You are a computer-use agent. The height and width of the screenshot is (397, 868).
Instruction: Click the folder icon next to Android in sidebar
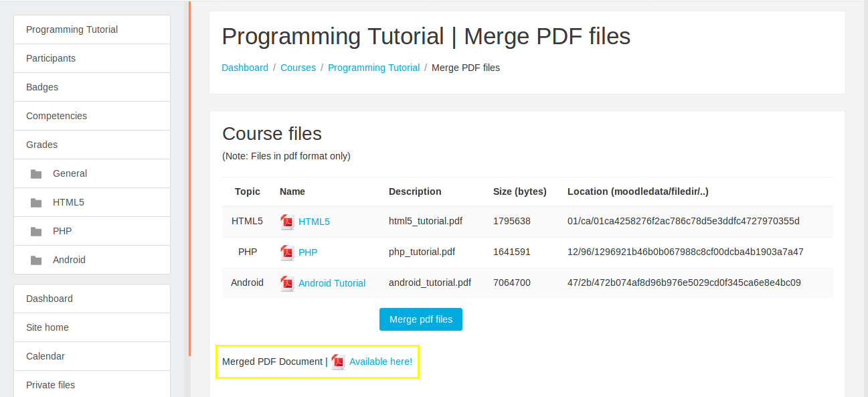(36, 260)
